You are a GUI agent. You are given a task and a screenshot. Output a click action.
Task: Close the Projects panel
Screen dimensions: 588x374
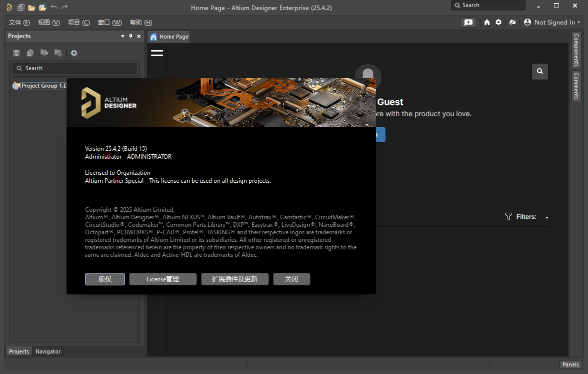click(139, 36)
